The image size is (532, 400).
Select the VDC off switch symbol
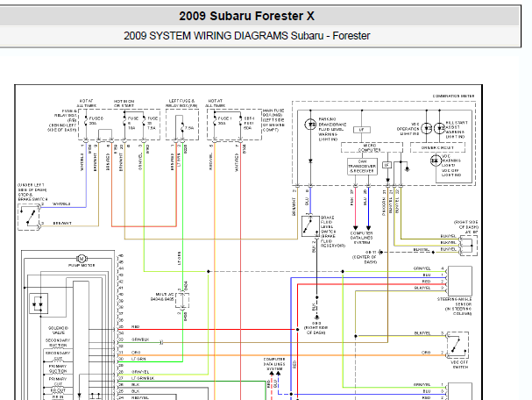click(x=458, y=346)
